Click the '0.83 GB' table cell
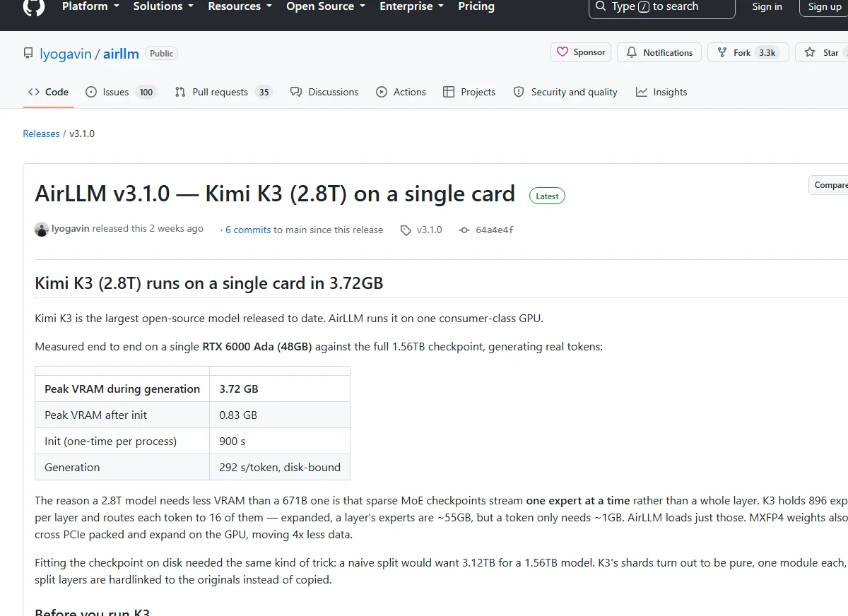The width and height of the screenshot is (848, 616). tap(280, 415)
